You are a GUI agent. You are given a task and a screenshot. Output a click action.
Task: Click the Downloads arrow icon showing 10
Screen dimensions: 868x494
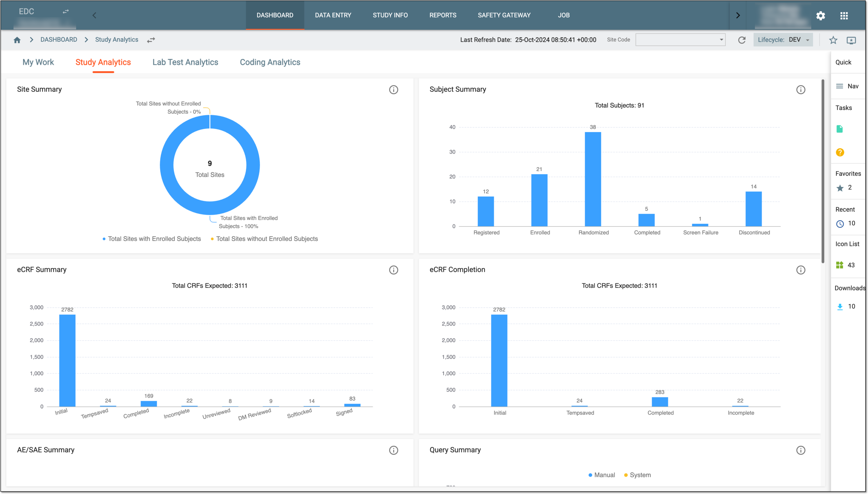[x=840, y=307]
